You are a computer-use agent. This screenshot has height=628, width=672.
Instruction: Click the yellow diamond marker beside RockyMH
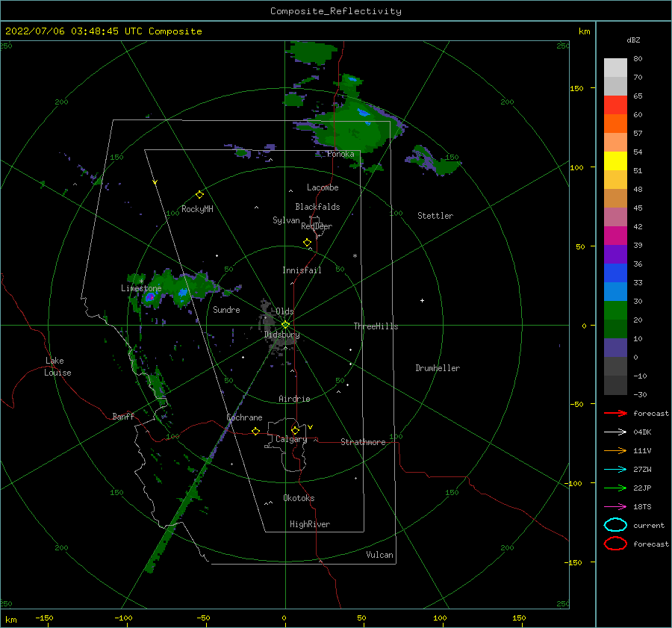199,195
